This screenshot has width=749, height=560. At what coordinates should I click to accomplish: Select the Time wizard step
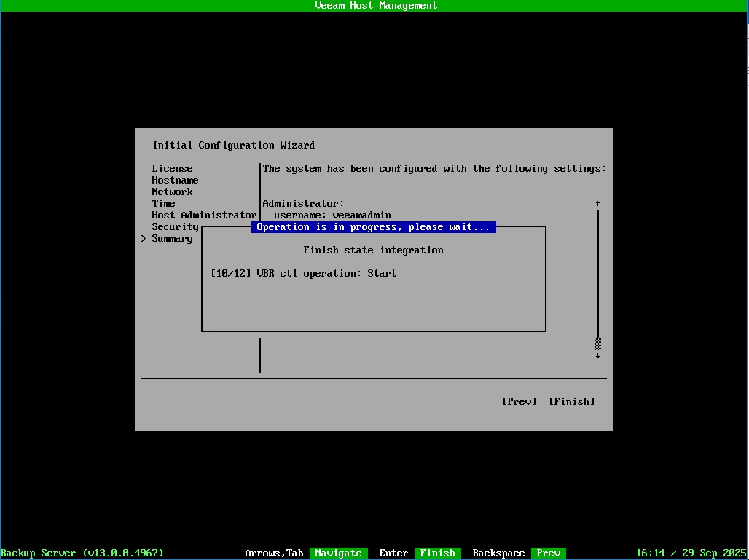[163, 204]
